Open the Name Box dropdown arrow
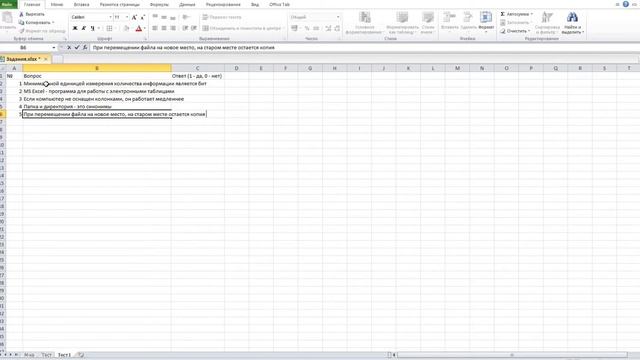640x360 pixels. pyautogui.click(x=53, y=48)
